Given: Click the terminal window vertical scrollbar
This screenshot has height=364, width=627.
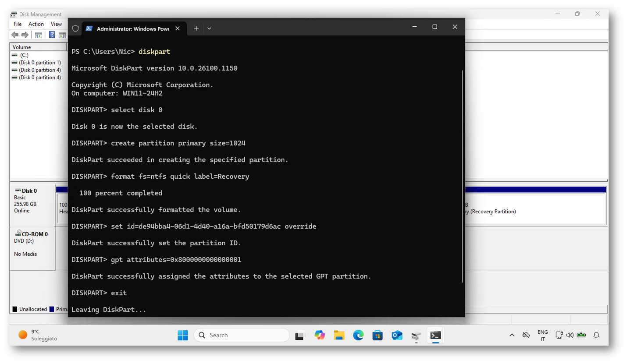Looking at the screenshot, I should coord(463,175).
